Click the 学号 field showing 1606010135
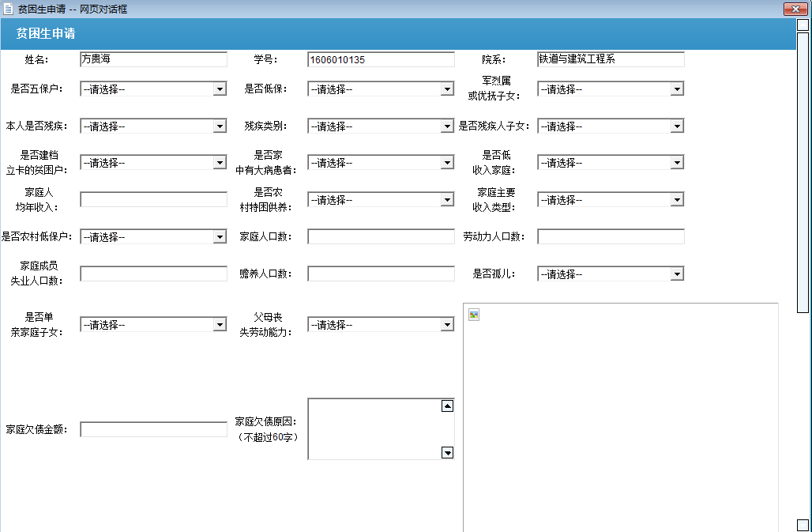 (x=381, y=59)
